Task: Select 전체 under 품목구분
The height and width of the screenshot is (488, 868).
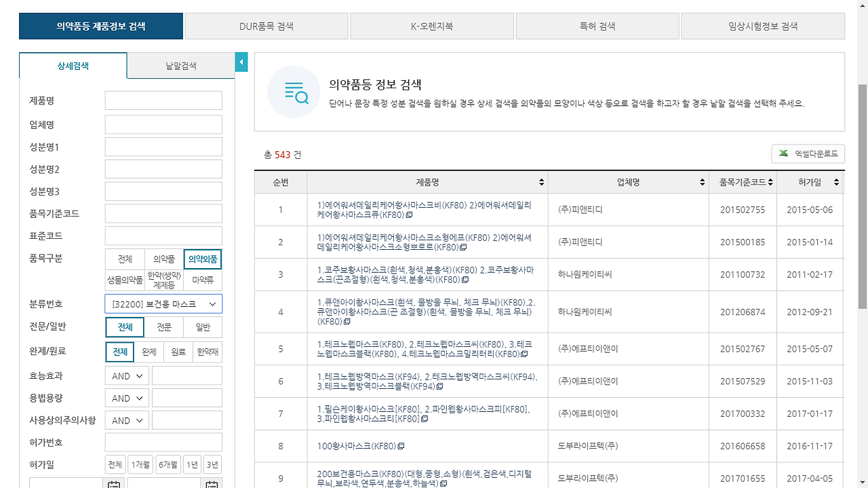Action: point(125,259)
